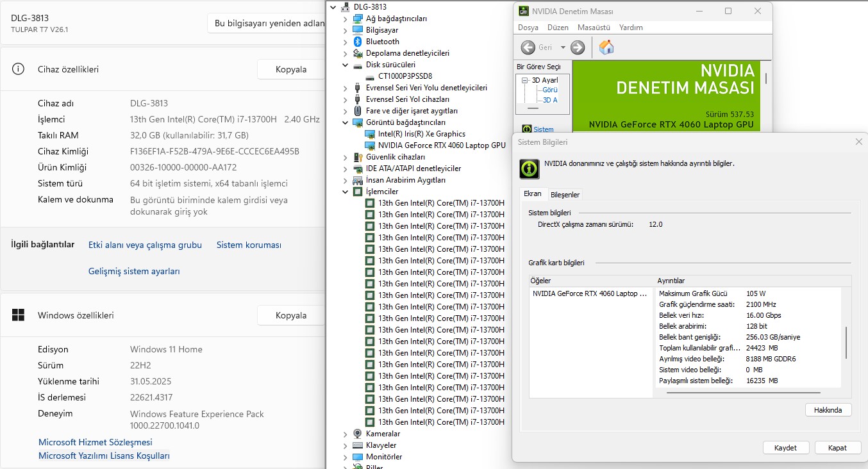Click the CT1000P3PSSD8 disk drive icon
Viewport: 868px width, 469px height.
pyautogui.click(x=370, y=76)
